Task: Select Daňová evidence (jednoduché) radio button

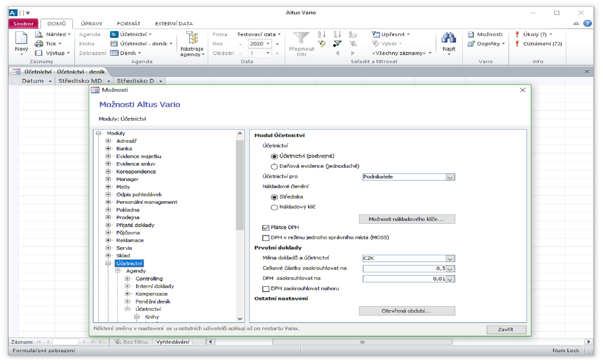Action: pos(274,166)
